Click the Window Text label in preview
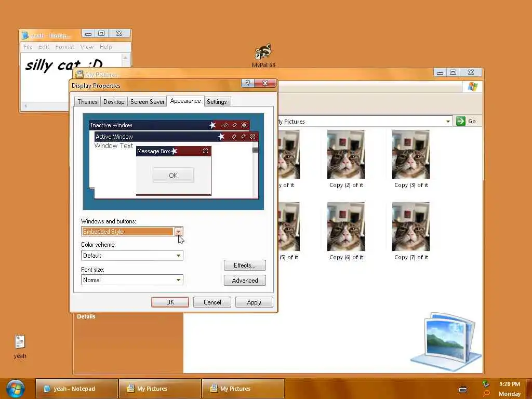 [x=114, y=146]
